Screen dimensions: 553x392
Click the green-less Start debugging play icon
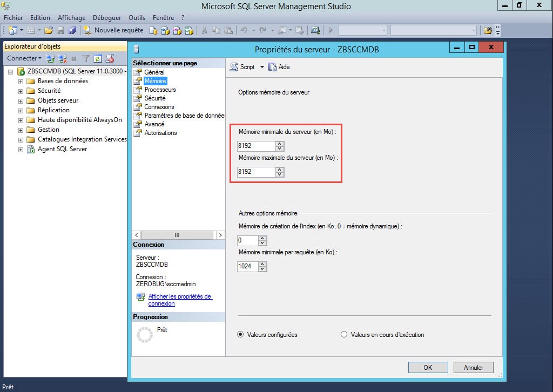coord(331,30)
